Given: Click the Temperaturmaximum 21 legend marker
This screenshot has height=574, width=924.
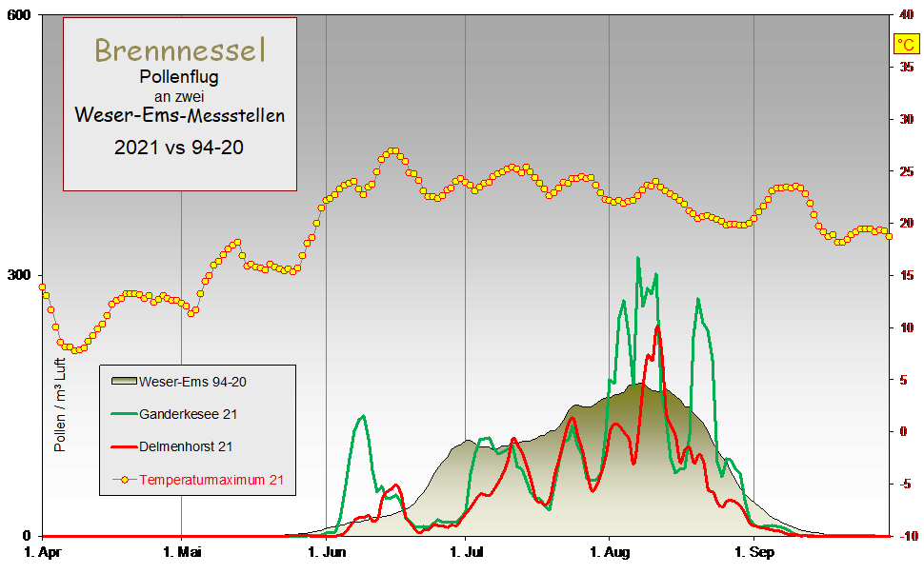Looking at the screenshot, I should (x=124, y=479).
